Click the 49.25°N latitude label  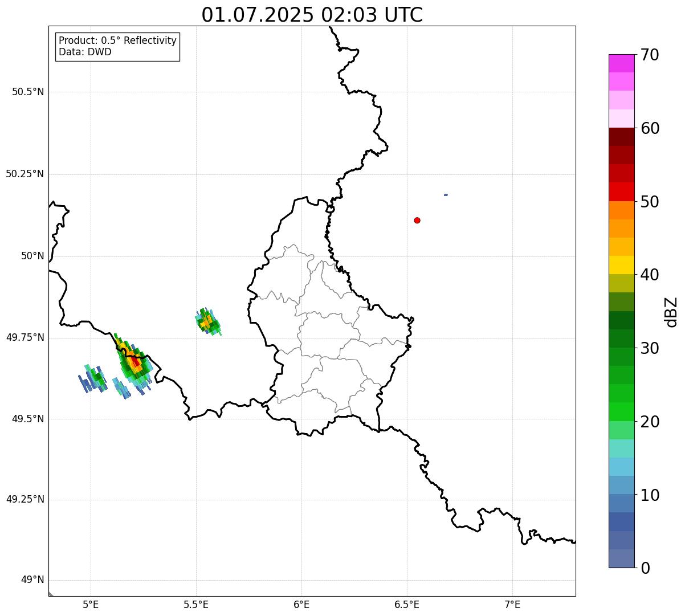pos(25,500)
